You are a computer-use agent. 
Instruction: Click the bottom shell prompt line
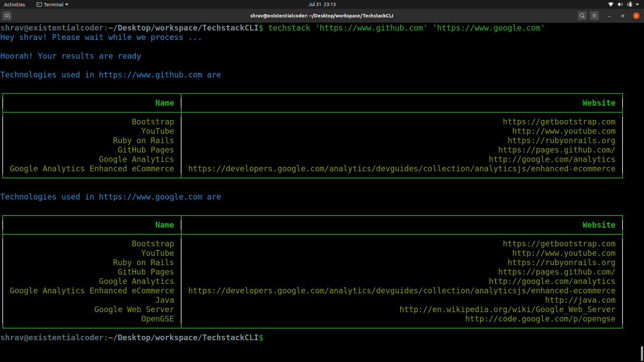pos(132,338)
